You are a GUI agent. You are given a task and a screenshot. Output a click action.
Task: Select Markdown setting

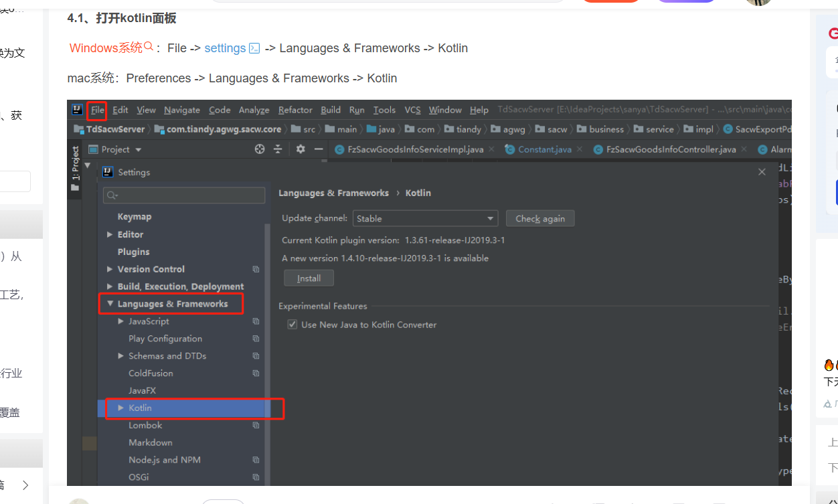pyautogui.click(x=151, y=442)
